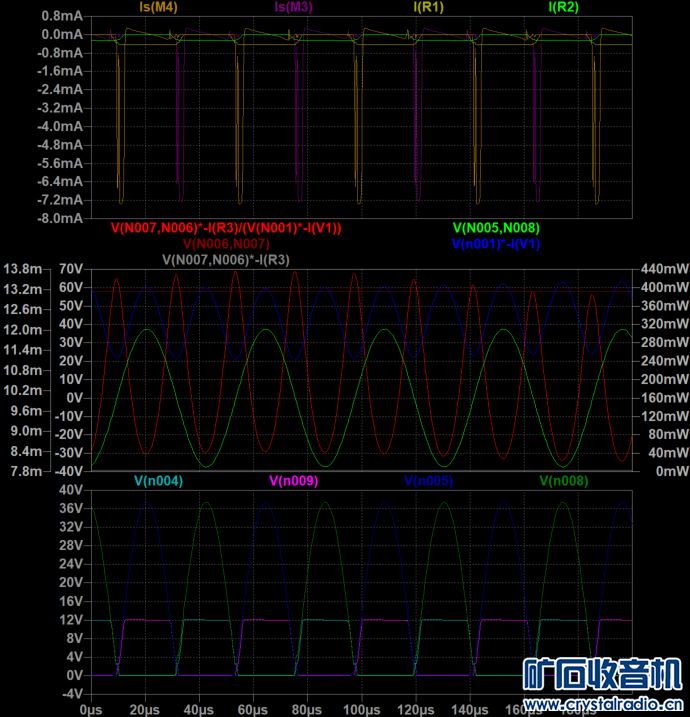Select the gray V(N007,N006)*-I(R3) trace label

[226, 260]
